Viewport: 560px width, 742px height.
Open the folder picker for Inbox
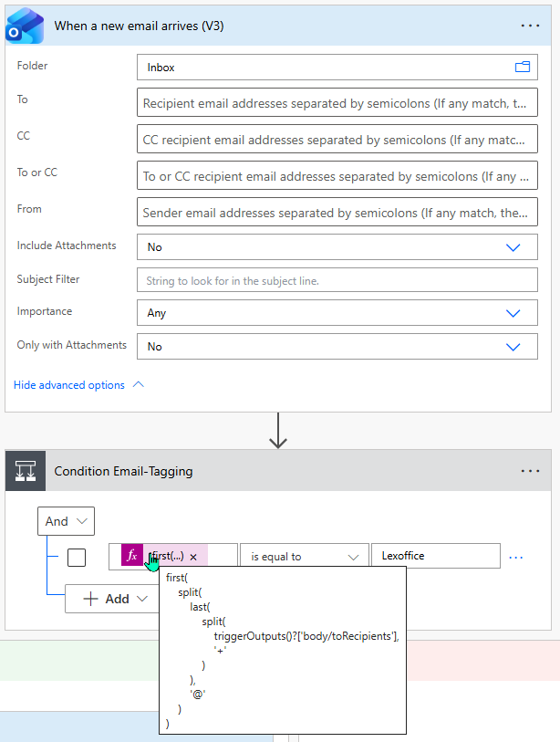tap(523, 67)
